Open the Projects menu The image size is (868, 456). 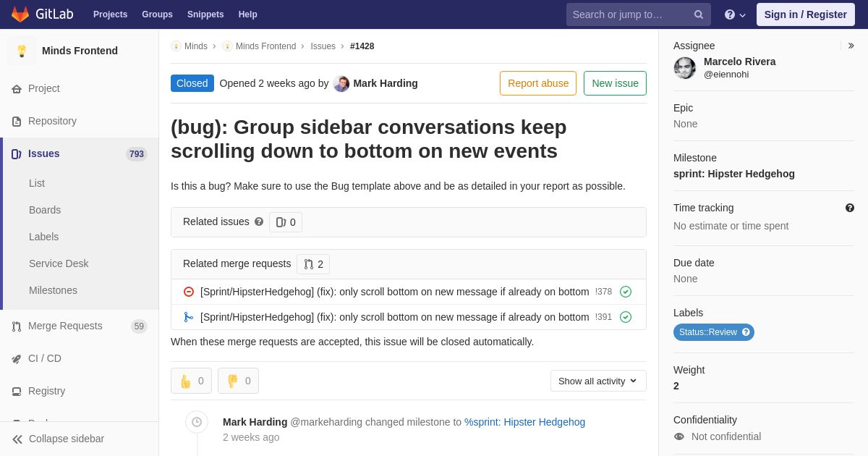(x=110, y=14)
